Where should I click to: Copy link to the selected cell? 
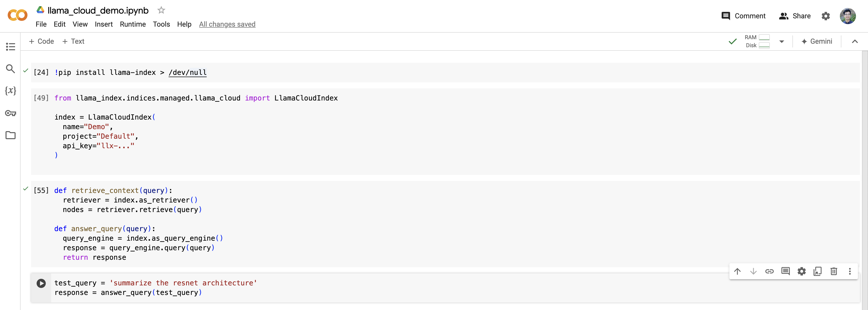pos(769,271)
